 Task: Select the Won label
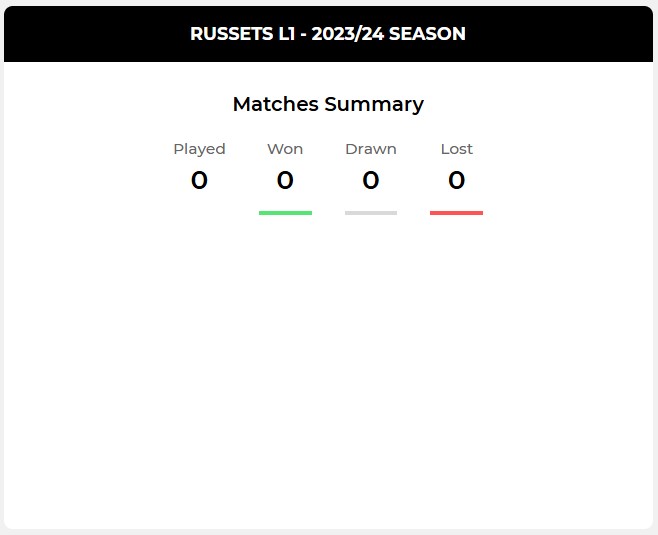coord(285,149)
